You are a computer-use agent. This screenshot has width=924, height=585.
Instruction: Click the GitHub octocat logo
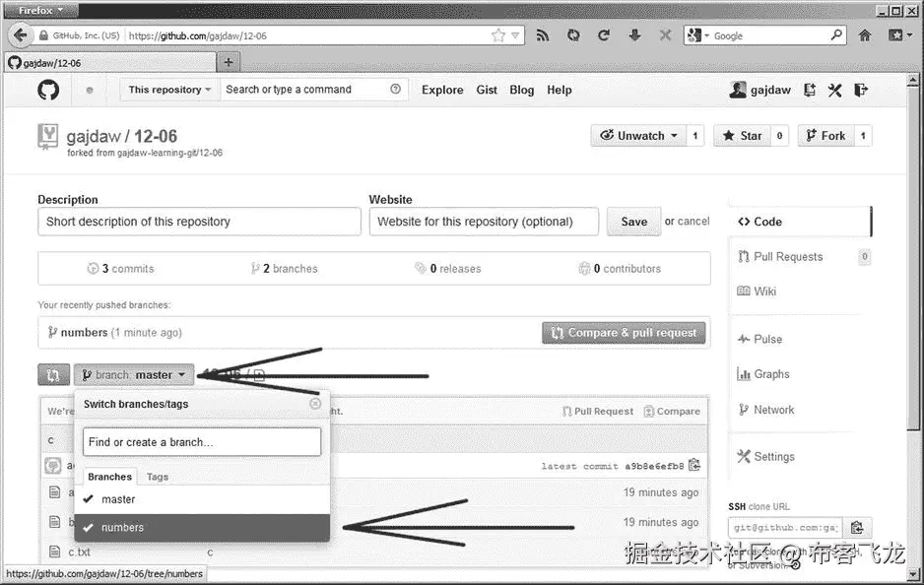click(48, 90)
